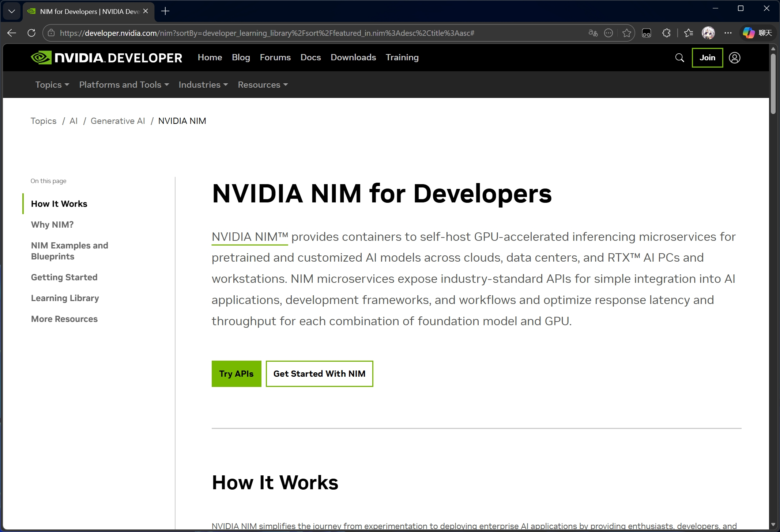This screenshot has height=532, width=780.
Task: Jump to Learning Library section link
Action: 65,298
